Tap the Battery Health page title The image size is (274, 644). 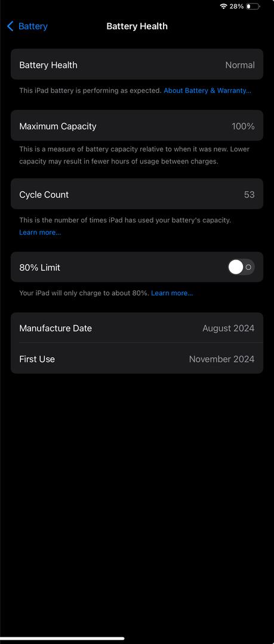pos(137,26)
